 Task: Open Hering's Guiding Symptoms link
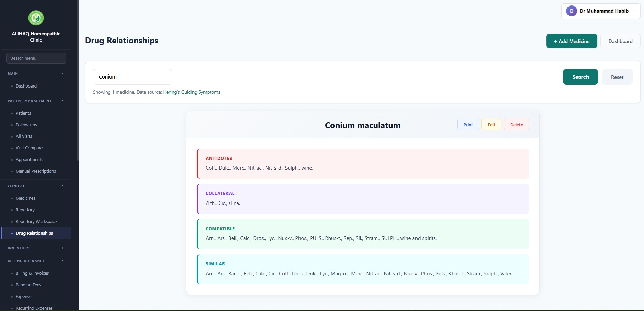(x=191, y=92)
